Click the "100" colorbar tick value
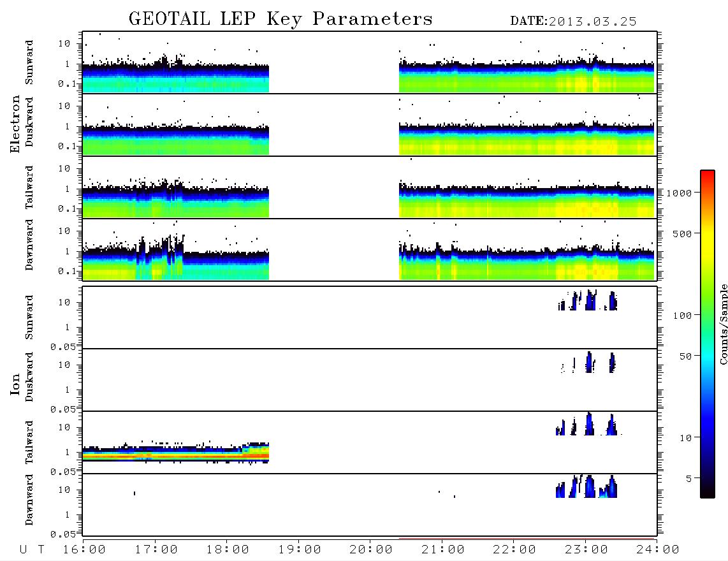Image resolution: width=728 pixels, height=561 pixels. [682, 316]
